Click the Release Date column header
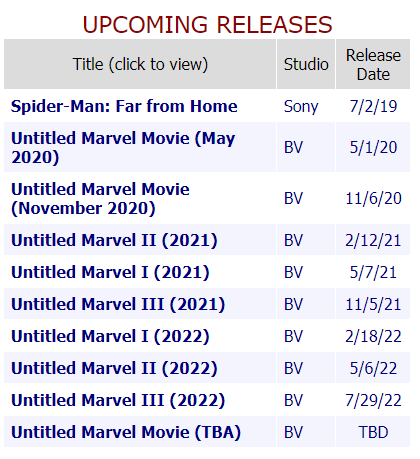The width and height of the screenshot is (420, 459). (x=373, y=64)
